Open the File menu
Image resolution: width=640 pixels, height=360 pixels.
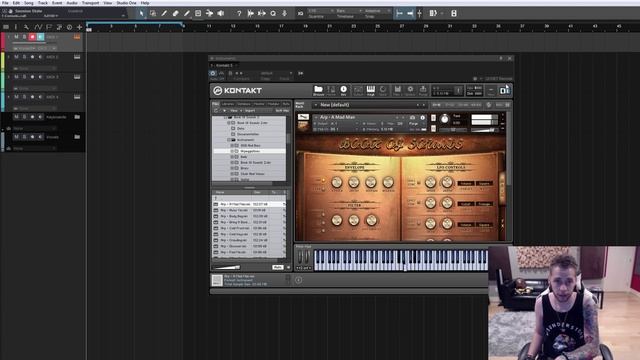point(5,3)
